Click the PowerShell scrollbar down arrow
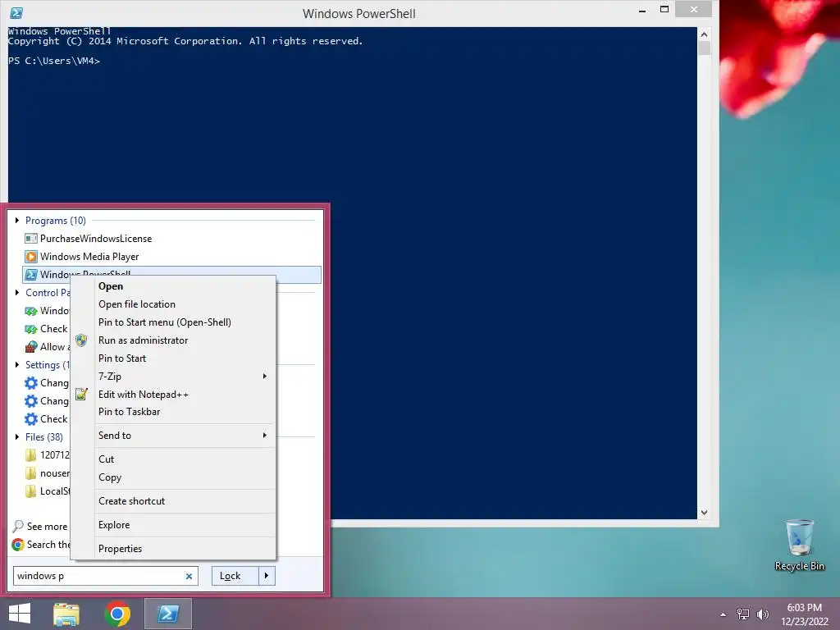The height and width of the screenshot is (630, 840). point(704,513)
